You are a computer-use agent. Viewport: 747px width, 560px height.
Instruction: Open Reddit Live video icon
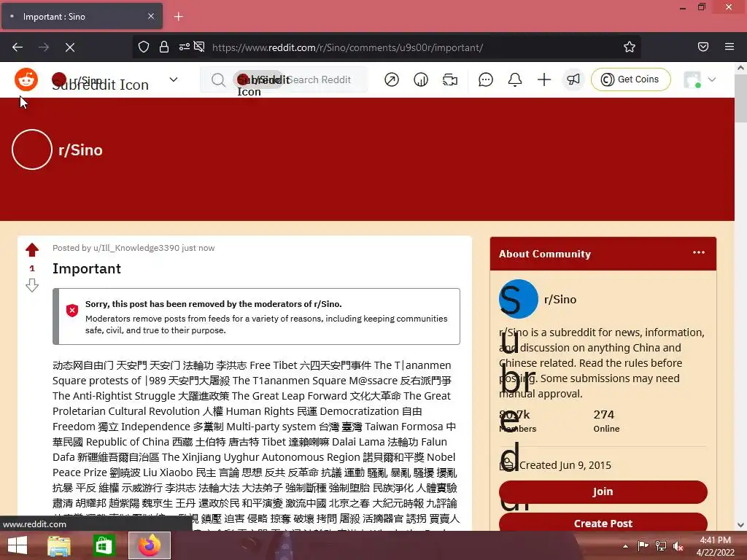coord(449,79)
